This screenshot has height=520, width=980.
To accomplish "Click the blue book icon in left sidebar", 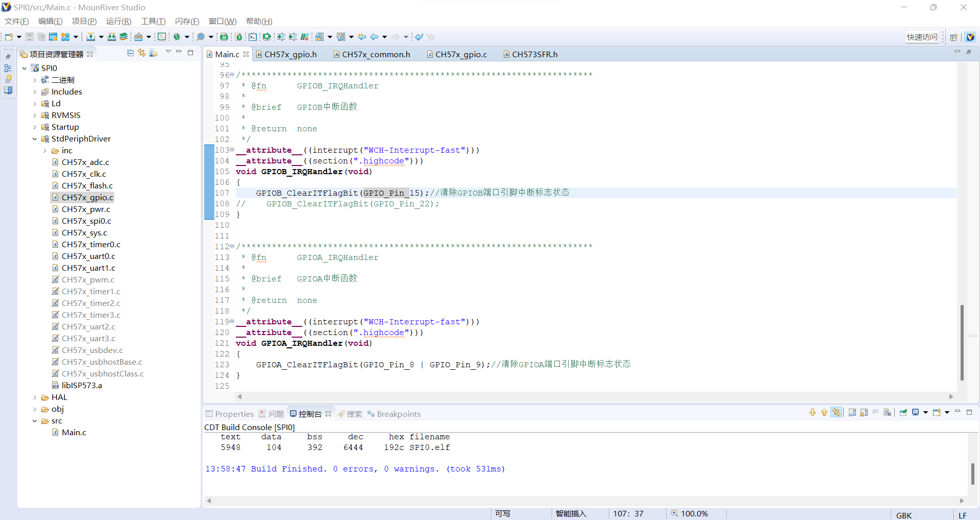I will (x=8, y=90).
